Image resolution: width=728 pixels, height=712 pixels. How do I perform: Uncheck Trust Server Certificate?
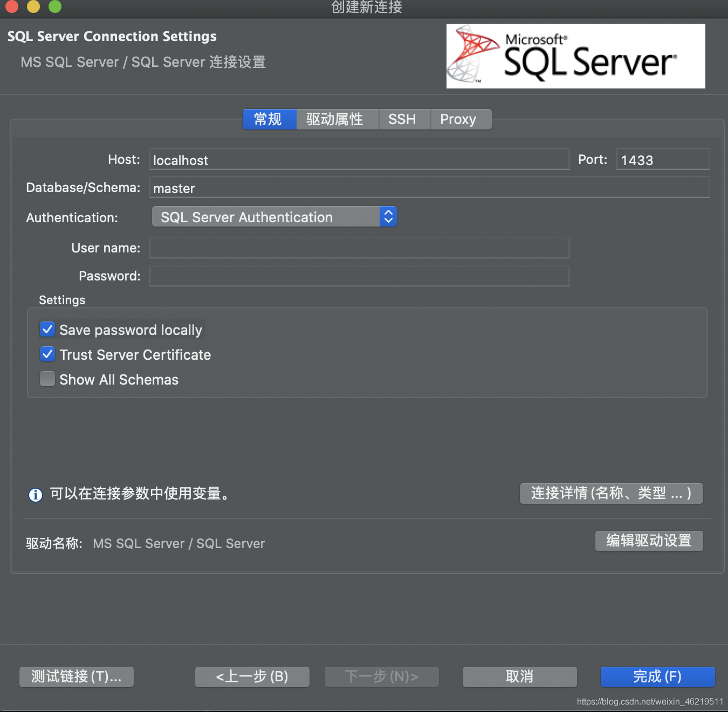pyautogui.click(x=47, y=354)
